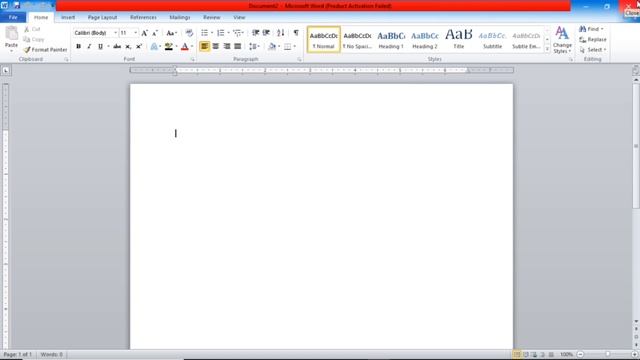Open the File tab
Screen dimensions: 640x360
coord(13,18)
